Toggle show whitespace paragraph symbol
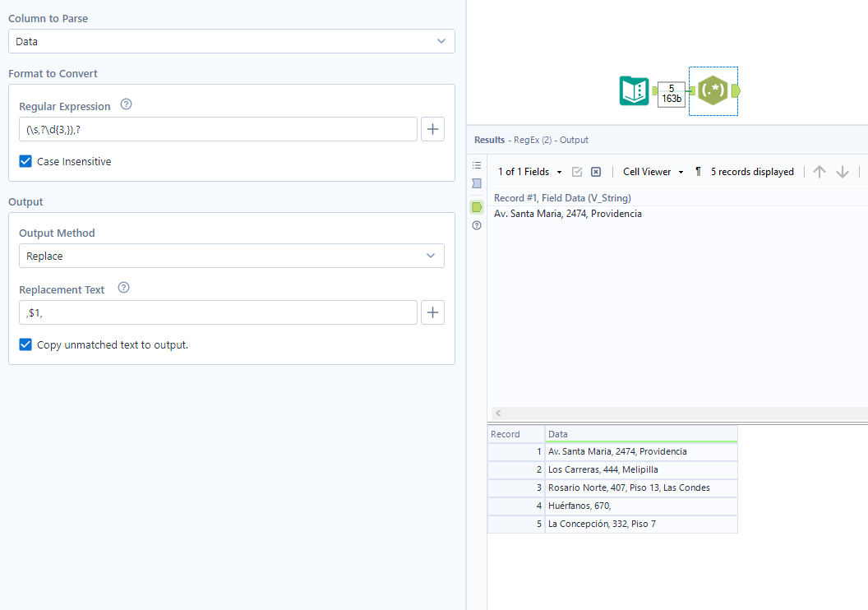868x610 pixels. pos(698,172)
